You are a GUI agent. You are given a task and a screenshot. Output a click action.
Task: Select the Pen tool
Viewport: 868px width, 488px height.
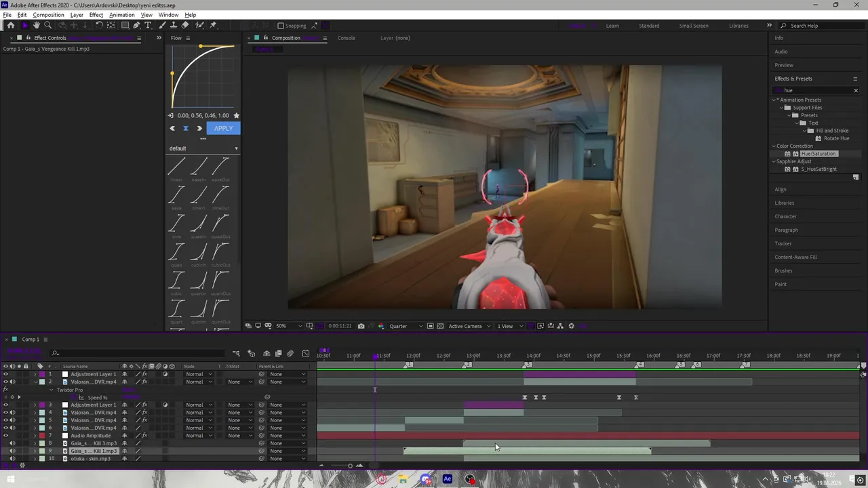[136, 25]
